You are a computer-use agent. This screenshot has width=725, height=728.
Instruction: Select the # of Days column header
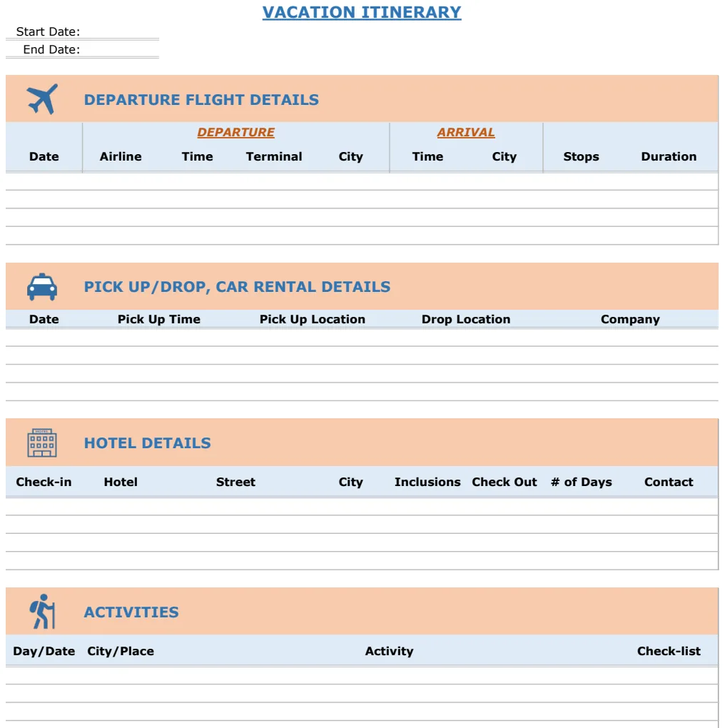(x=581, y=482)
